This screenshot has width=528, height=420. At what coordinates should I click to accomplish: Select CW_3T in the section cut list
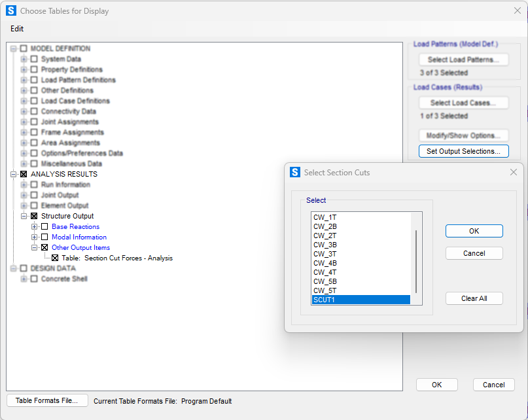[325, 254]
